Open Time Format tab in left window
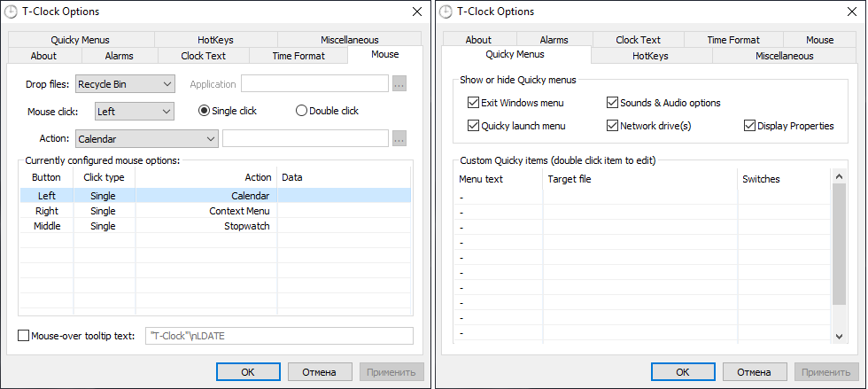868x389 pixels. [x=298, y=56]
